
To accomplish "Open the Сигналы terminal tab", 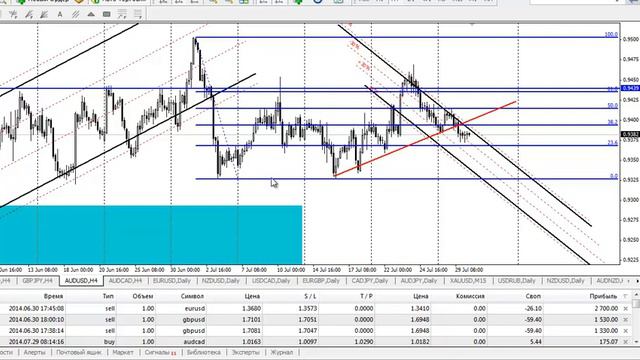I will coord(160,352).
